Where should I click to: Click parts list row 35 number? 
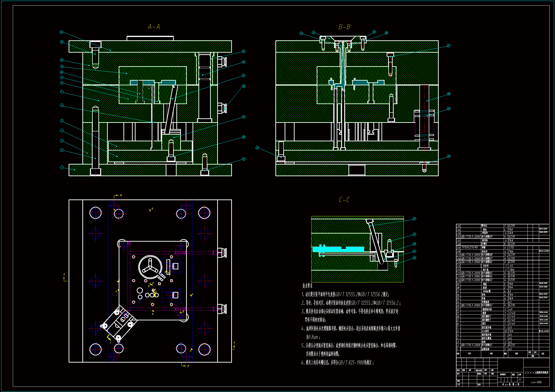coord(458,226)
